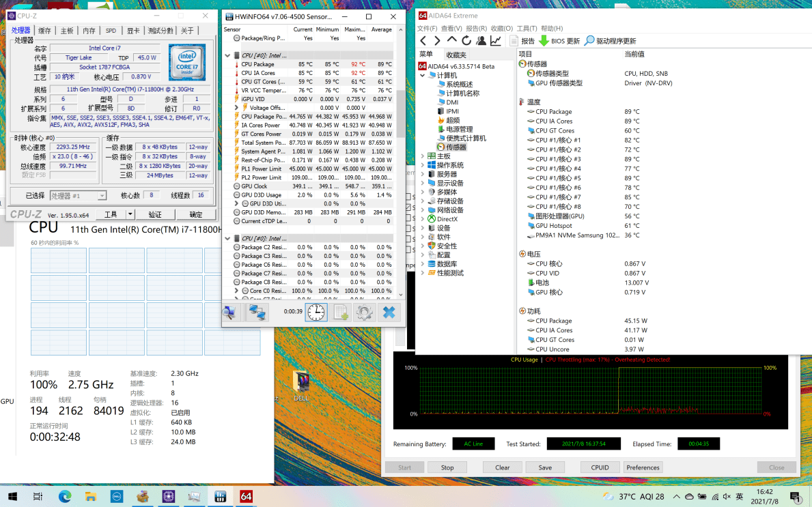The height and width of the screenshot is (507, 812).
Task: Click the Preferences button in stability test
Action: [643, 467]
